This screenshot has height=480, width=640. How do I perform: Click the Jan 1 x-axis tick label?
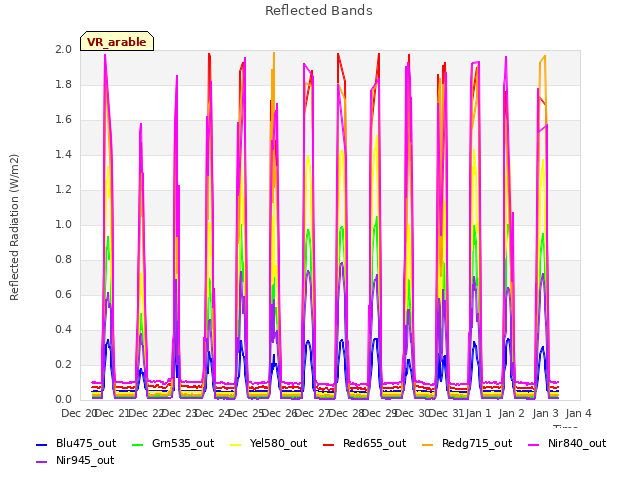pyautogui.click(x=478, y=413)
